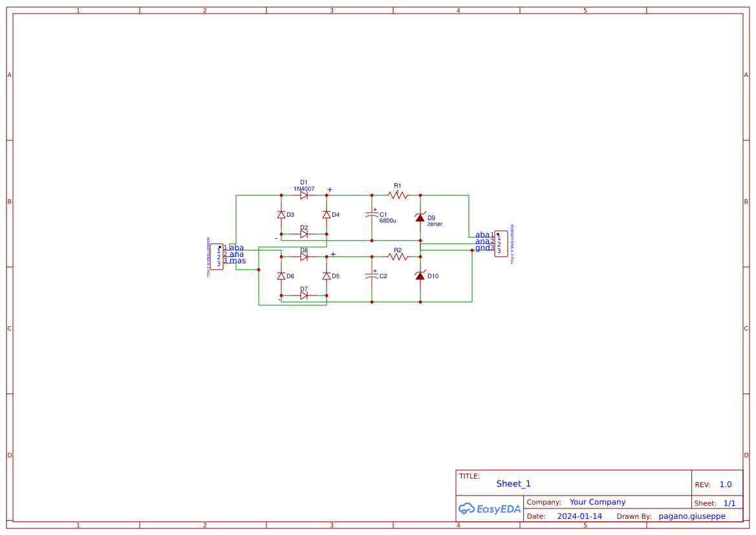Screen dimensions: 756x535
Task: Click the '6800u' capacitor value text
Action: (387, 221)
